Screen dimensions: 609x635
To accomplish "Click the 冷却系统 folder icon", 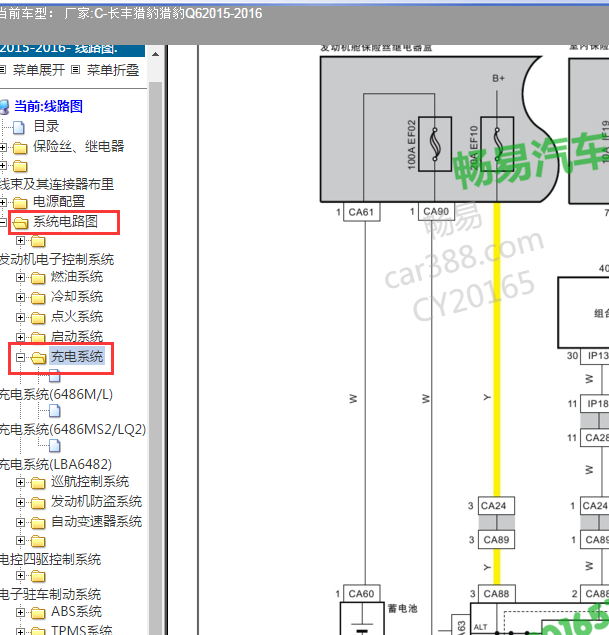I will click(38, 298).
